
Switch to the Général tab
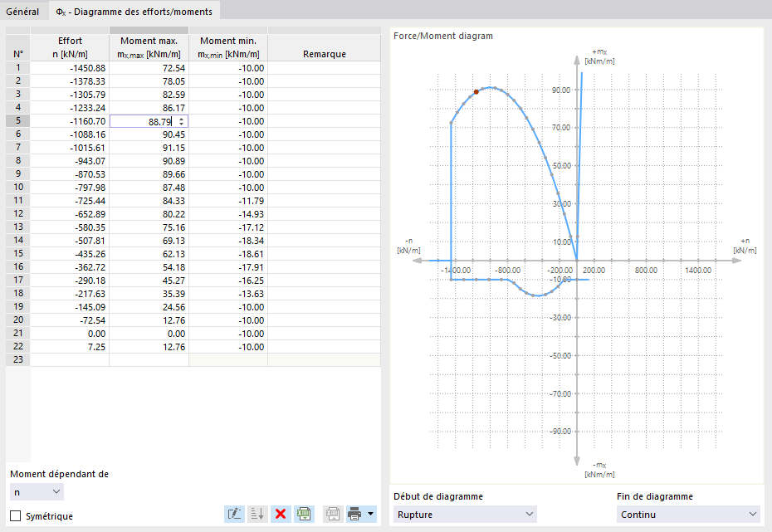(x=22, y=12)
